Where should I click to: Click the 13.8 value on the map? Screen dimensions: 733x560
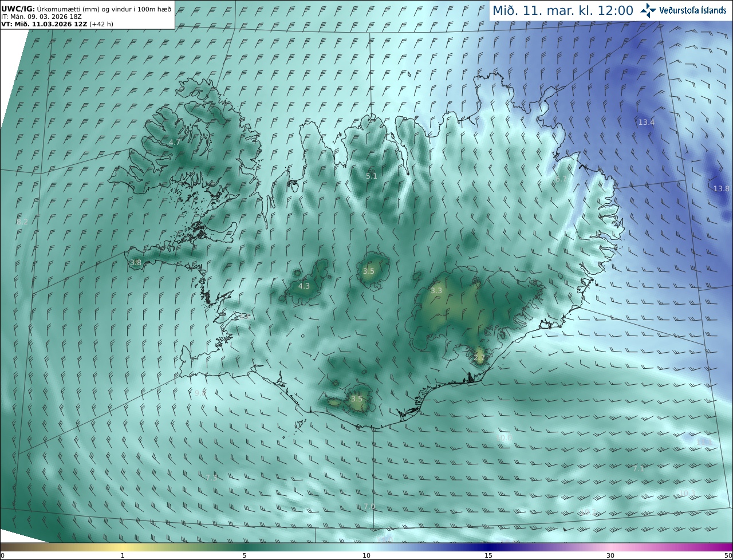pyautogui.click(x=722, y=188)
